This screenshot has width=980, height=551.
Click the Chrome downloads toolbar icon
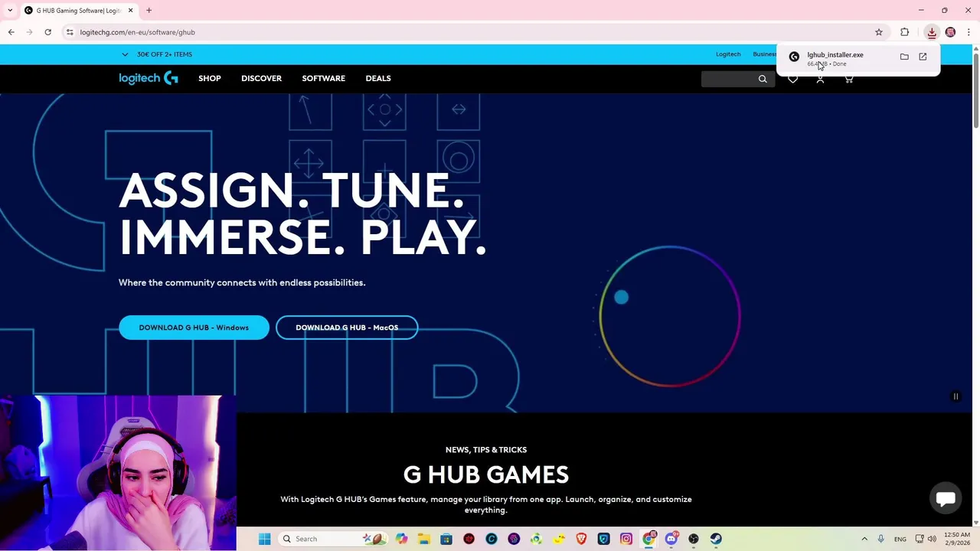[932, 32]
